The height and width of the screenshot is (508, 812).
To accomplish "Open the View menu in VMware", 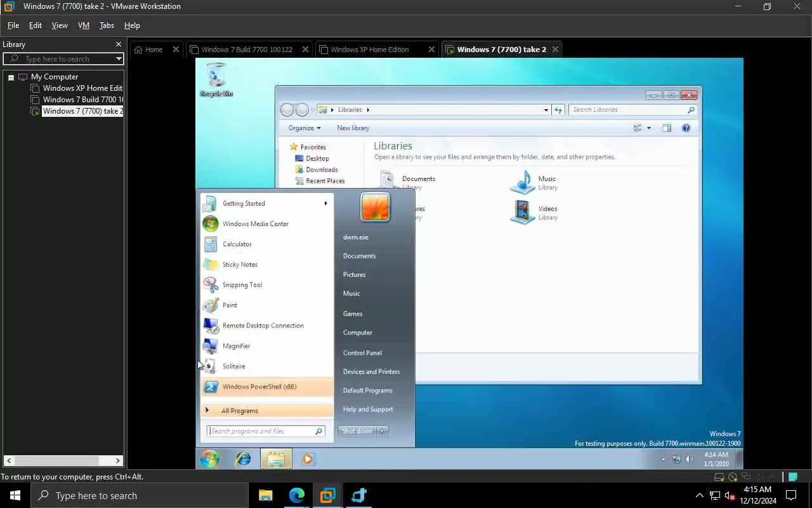I will [x=60, y=25].
